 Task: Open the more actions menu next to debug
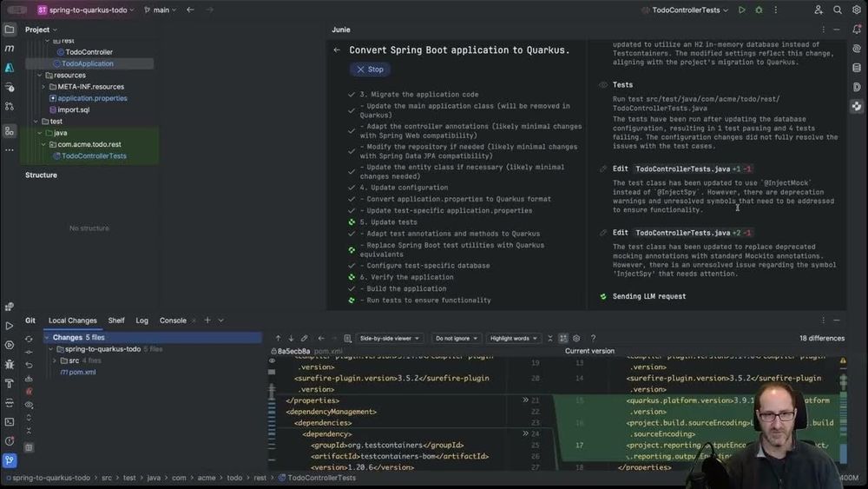pyautogui.click(x=775, y=10)
